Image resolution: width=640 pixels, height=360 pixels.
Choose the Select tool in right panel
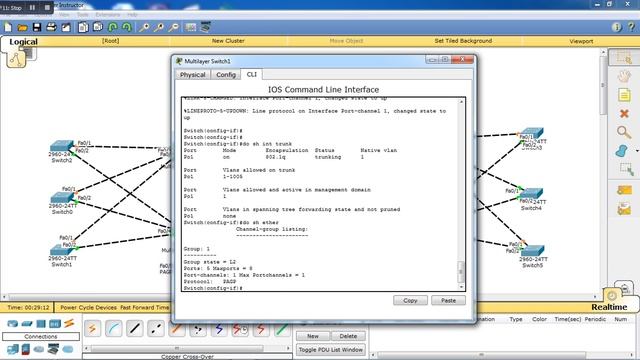tap(624, 58)
